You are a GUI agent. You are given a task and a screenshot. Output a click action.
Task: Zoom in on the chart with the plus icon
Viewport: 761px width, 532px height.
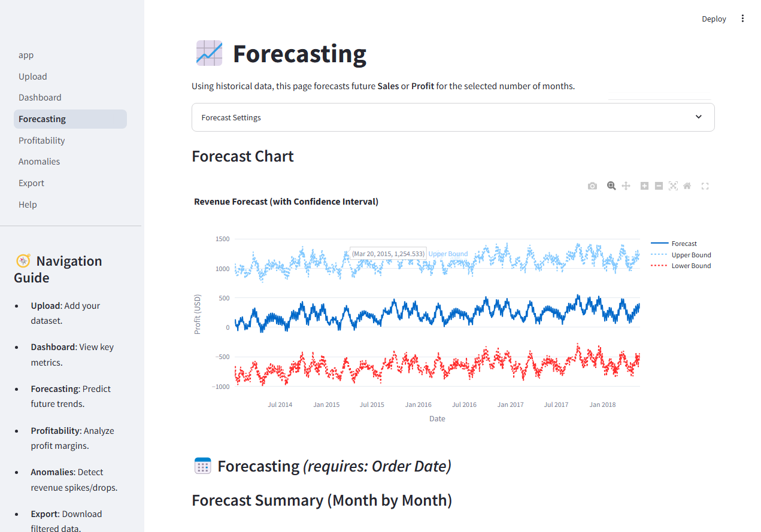point(644,186)
